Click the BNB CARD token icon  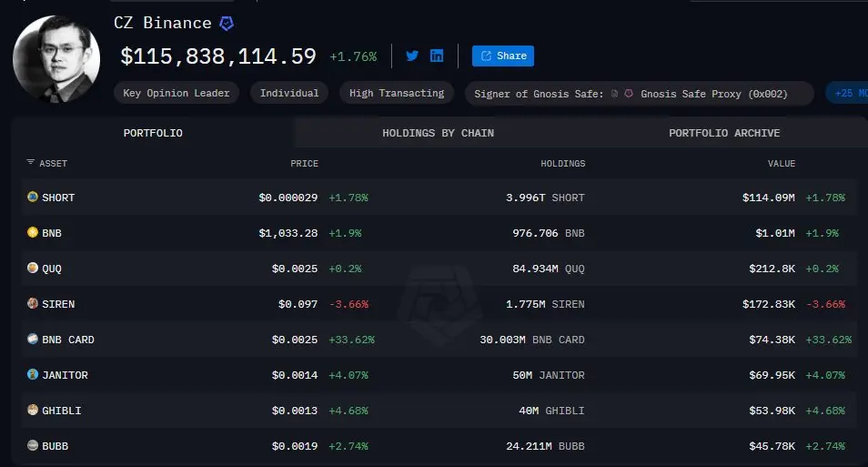point(33,339)
